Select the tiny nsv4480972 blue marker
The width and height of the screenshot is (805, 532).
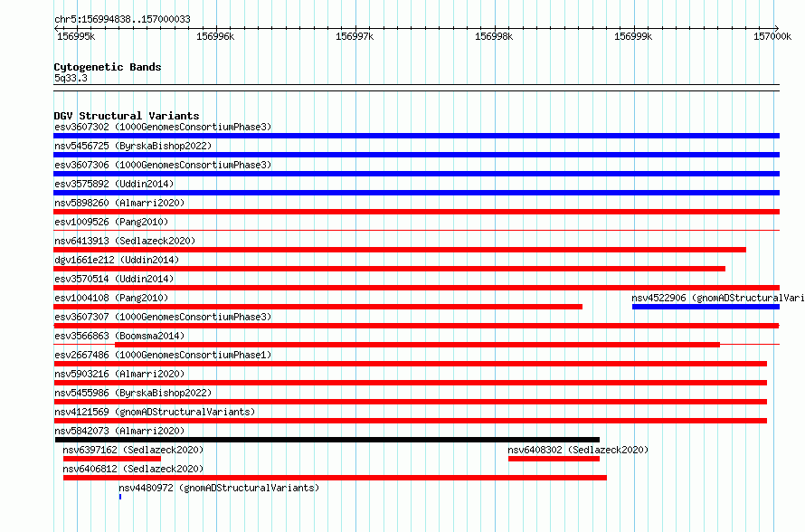tap(120, 497)
